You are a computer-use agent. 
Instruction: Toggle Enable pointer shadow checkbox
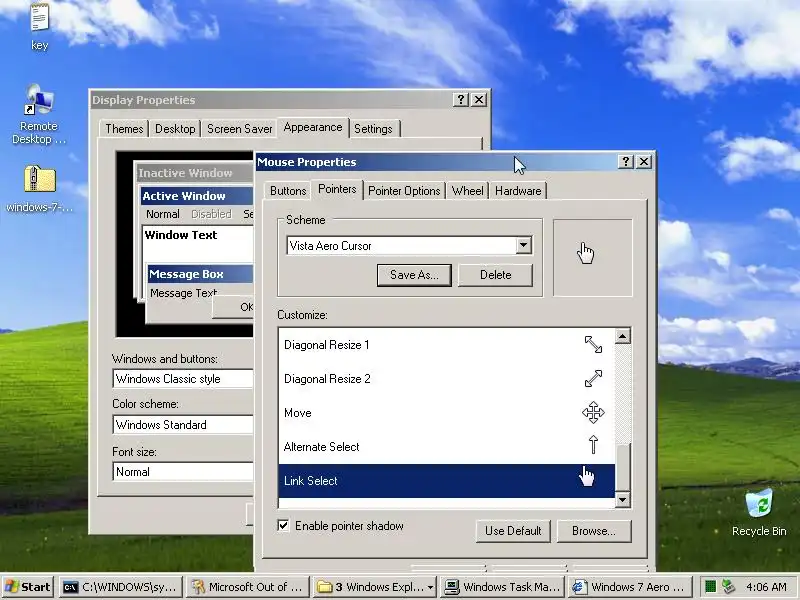coord(284,526)
